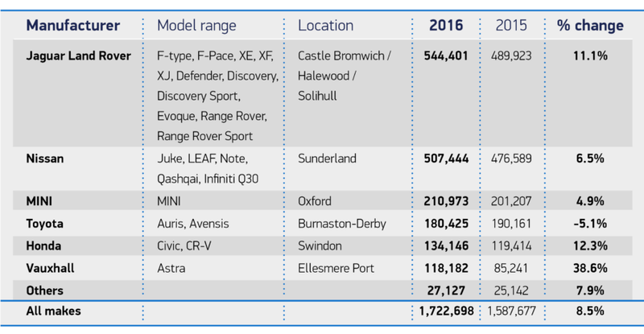This screenshot has width=644, height=334.
Task: Select the Swindon location cell
Action: pos(320,246)
